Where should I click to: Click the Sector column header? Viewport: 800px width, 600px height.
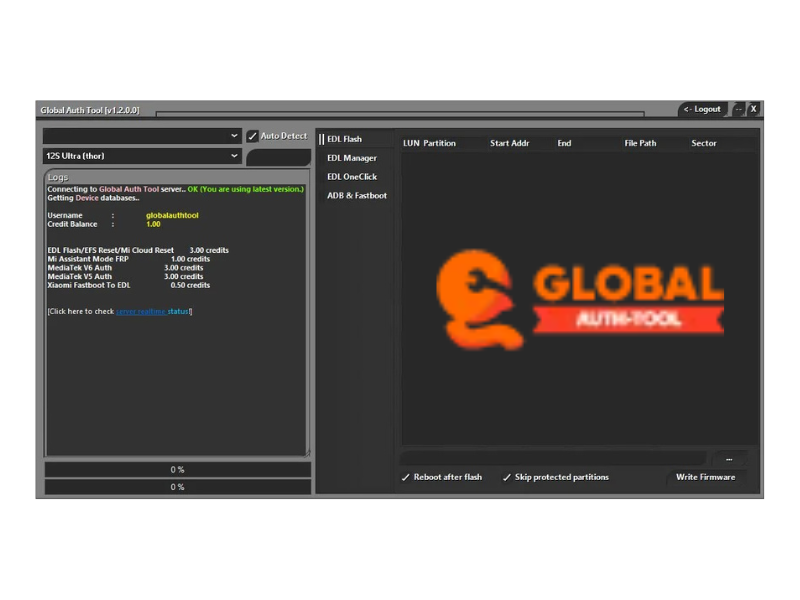pos(704,143)
